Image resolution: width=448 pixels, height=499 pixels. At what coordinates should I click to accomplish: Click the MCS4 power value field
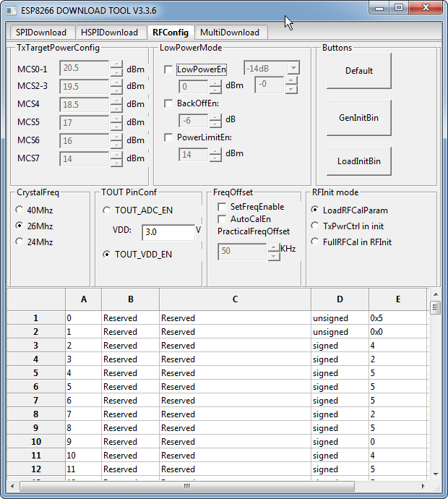85,104
